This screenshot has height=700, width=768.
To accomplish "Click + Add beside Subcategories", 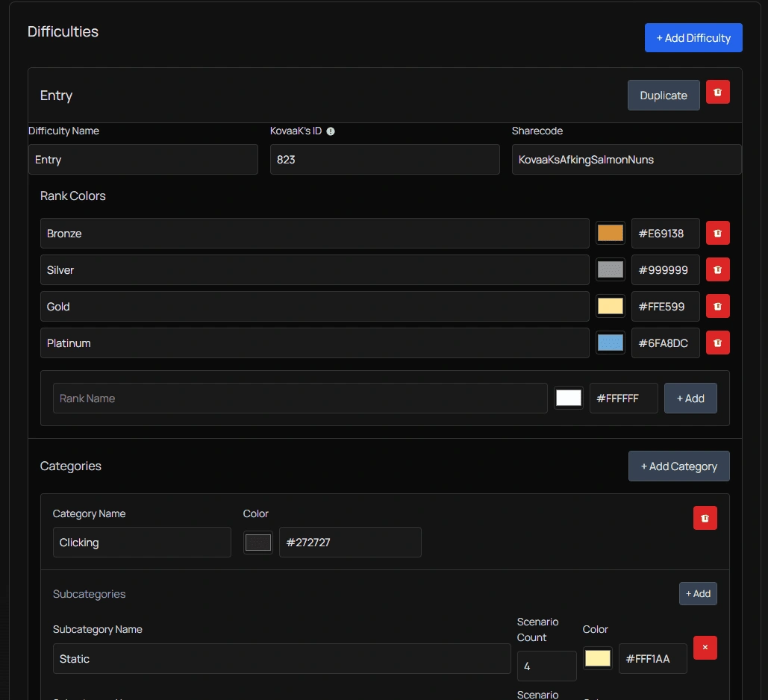I will 697,593.
